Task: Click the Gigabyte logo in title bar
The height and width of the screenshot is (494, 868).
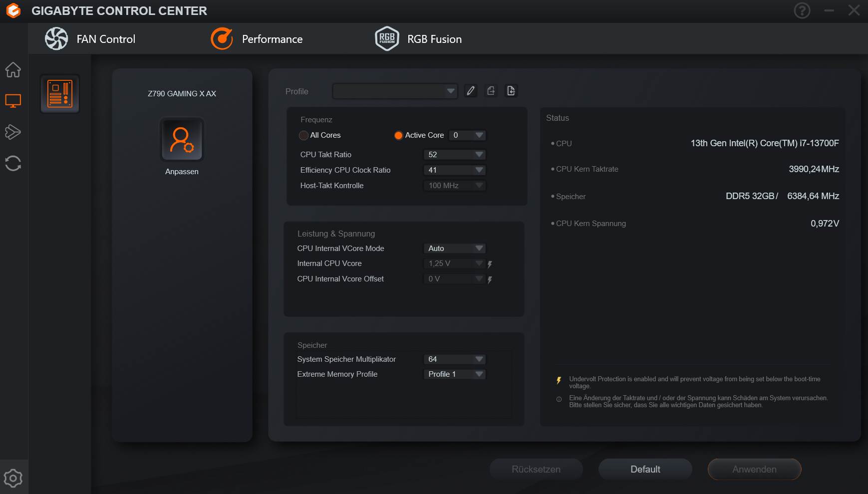Action: point(13,10)
